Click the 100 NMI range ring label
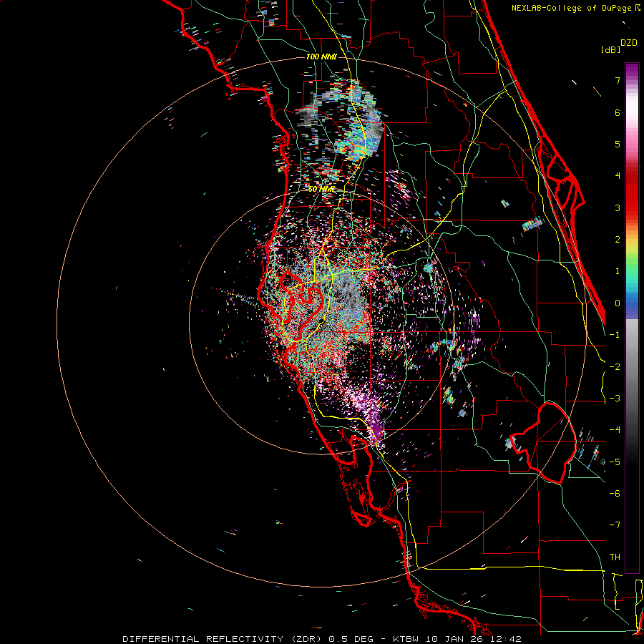This screenshot has height=644, width=644. [321, 57]
